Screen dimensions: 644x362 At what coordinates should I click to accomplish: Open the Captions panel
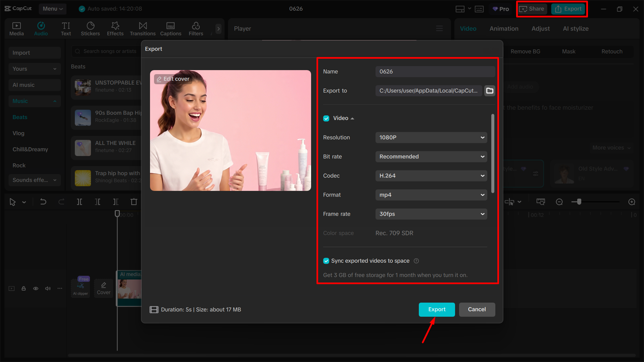point(170,29)
